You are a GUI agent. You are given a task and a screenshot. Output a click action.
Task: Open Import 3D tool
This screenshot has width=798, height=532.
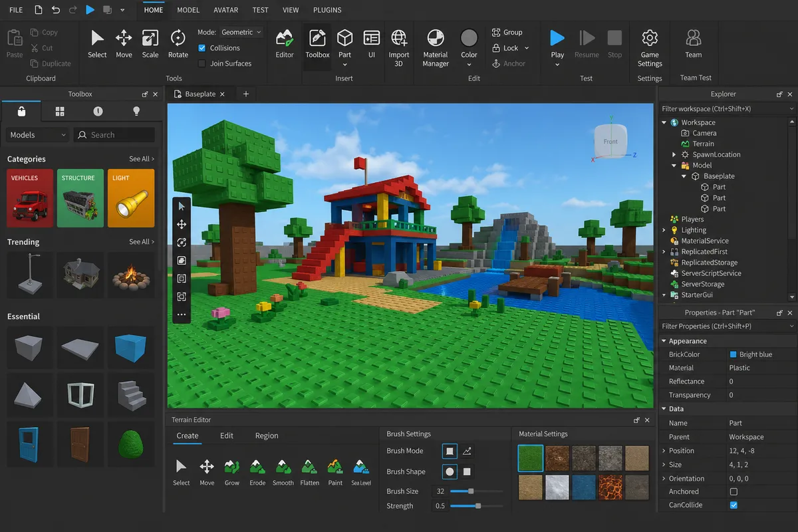tap(399, 48)
